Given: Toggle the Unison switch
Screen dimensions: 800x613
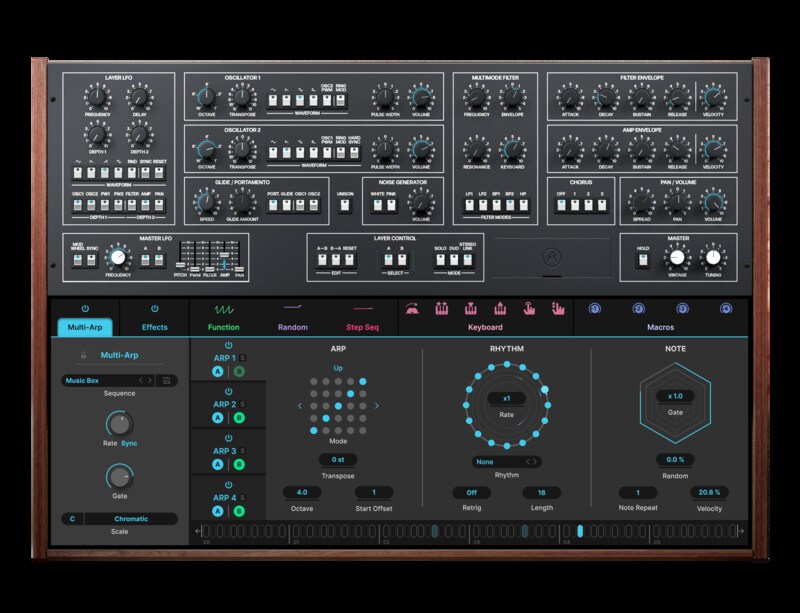Looking at the screenshot, I should 345,205.
